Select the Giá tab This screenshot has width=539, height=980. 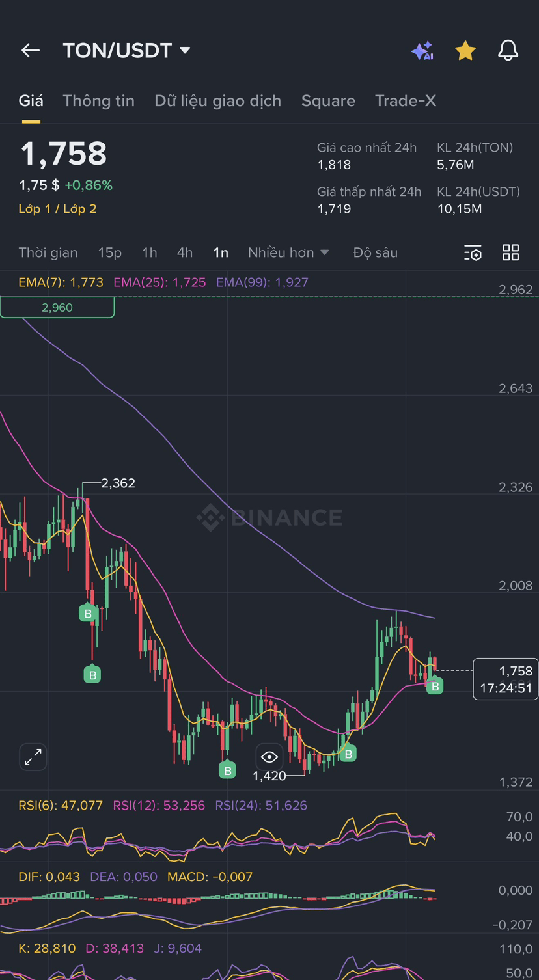pyautogui.click(x=31, y=101)
